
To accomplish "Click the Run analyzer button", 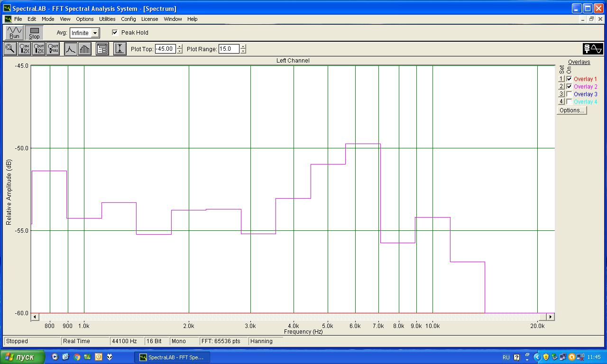I will (14, 33).
